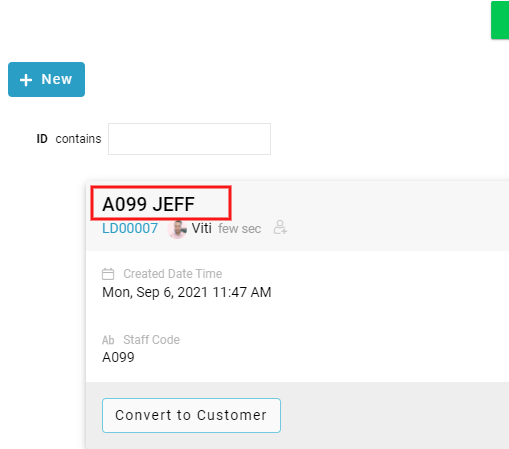Click the few sec timestamp

click(239, 229)
